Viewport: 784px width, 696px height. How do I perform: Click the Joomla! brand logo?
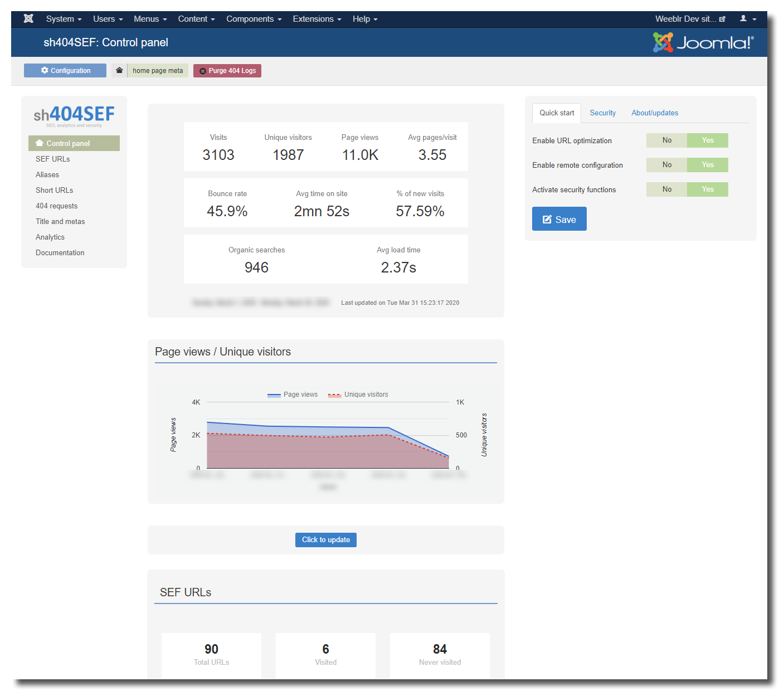pos(703,42)
